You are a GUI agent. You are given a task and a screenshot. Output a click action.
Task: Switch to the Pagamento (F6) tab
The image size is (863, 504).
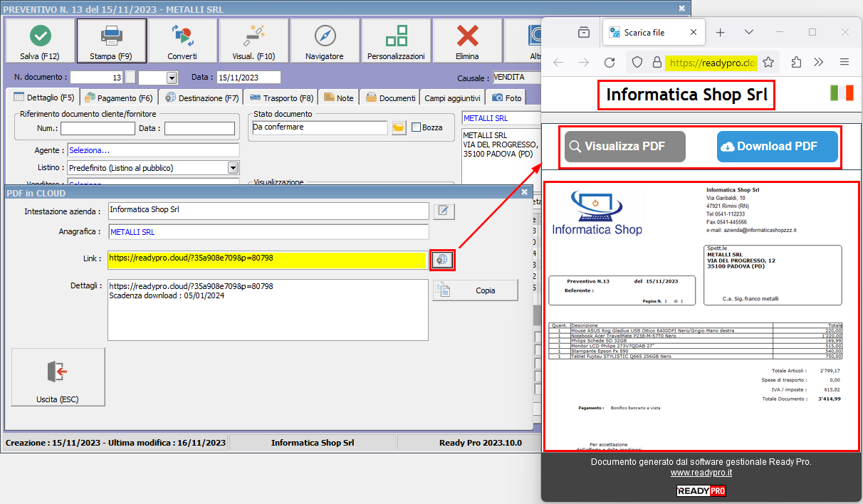(x=118, y=98)
